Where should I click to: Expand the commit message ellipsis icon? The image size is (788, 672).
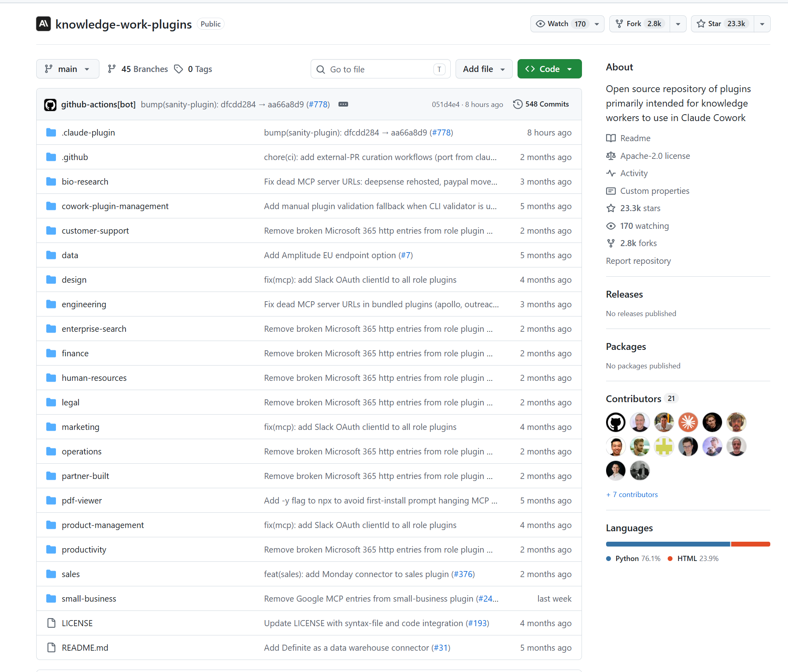[343, 104]
